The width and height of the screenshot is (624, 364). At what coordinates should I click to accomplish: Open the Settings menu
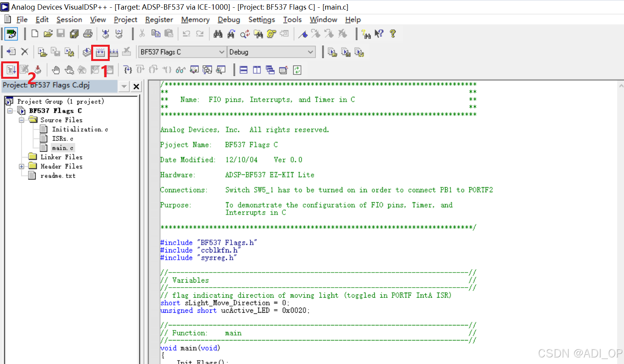(x=262, y=20)
